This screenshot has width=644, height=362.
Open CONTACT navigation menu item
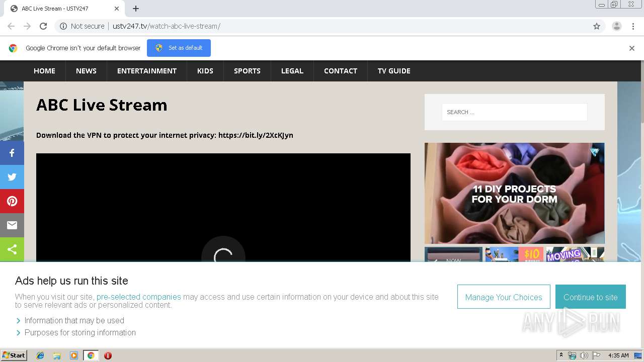pyautogui.click(x=341, y=71)
